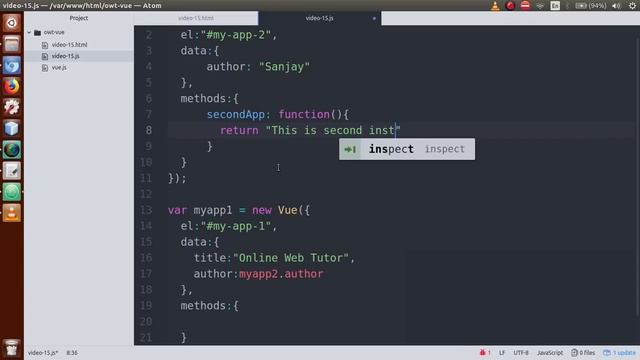640x360 pixels.
Task: Open the battery 94% indicator
Action: tap(591, 6)
